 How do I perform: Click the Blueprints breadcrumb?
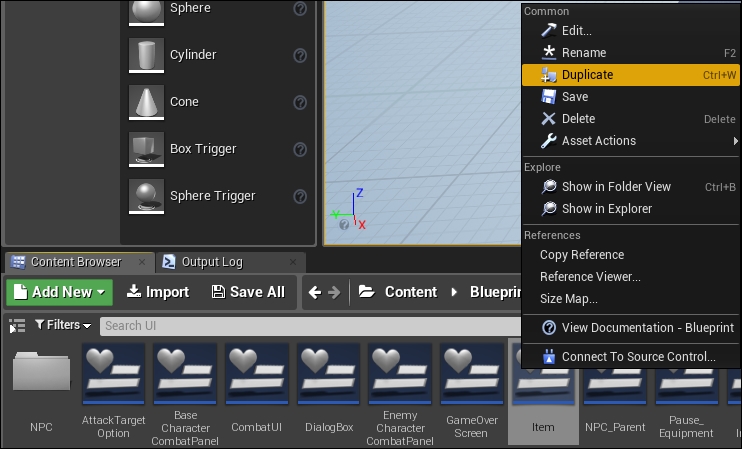click(x=495, y=292)
